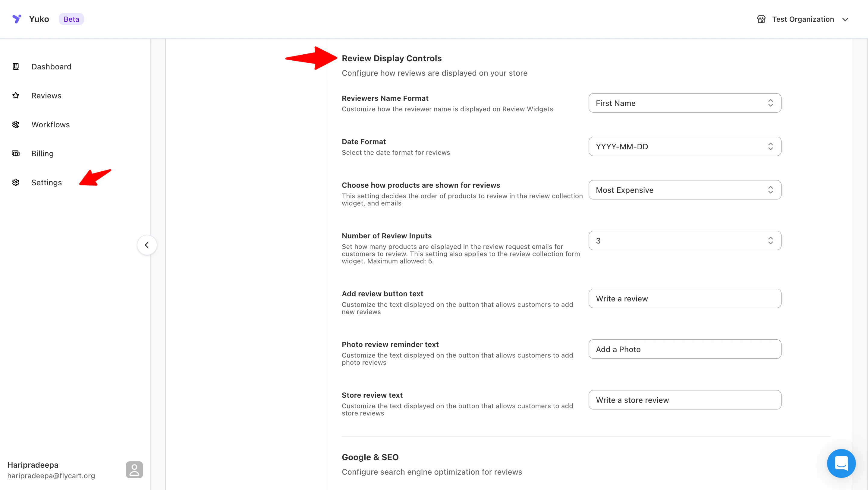Open the Billing menu item

(42, 154)
